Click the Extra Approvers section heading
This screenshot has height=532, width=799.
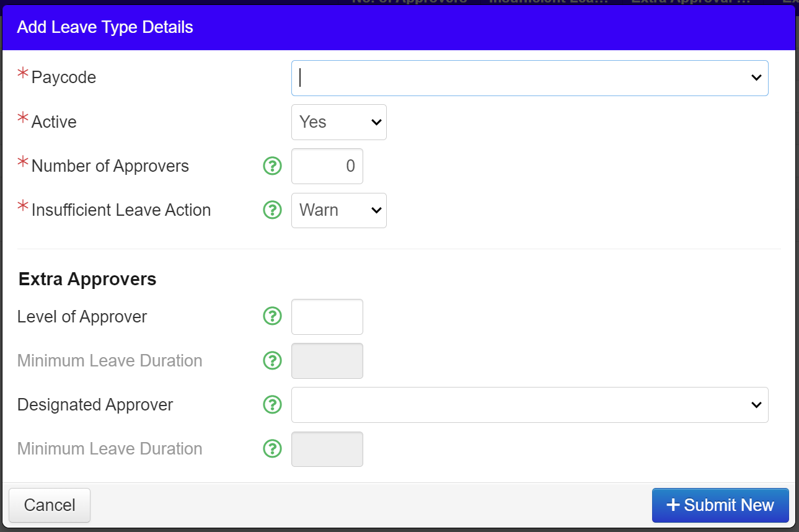coord(87,279)
